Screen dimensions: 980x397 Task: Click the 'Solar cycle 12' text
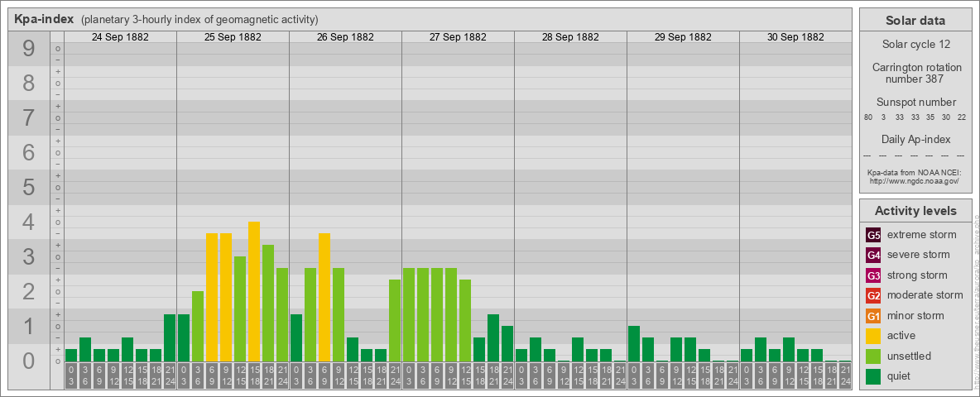[x=915, y=45]
